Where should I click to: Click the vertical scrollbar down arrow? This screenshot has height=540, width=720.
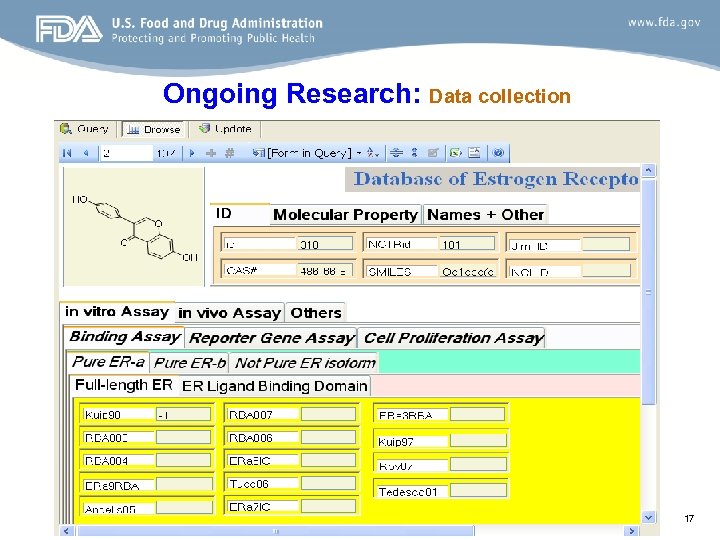(x=648, y=518)
